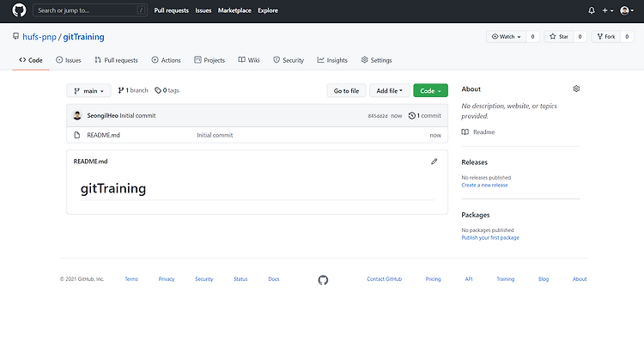Open the README.md file in the list
Screen dimensions: 644x354
point(104,135)
